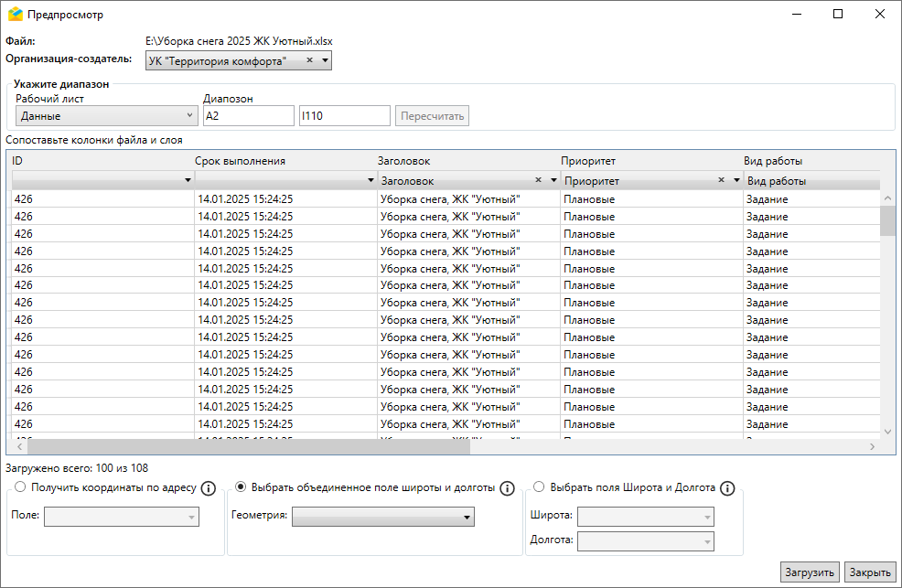The width and height of the screenshot is (902, 588).
Task: Select 'Выбрать объединенное поле широты и долготы' option
Action: (242, 487)
